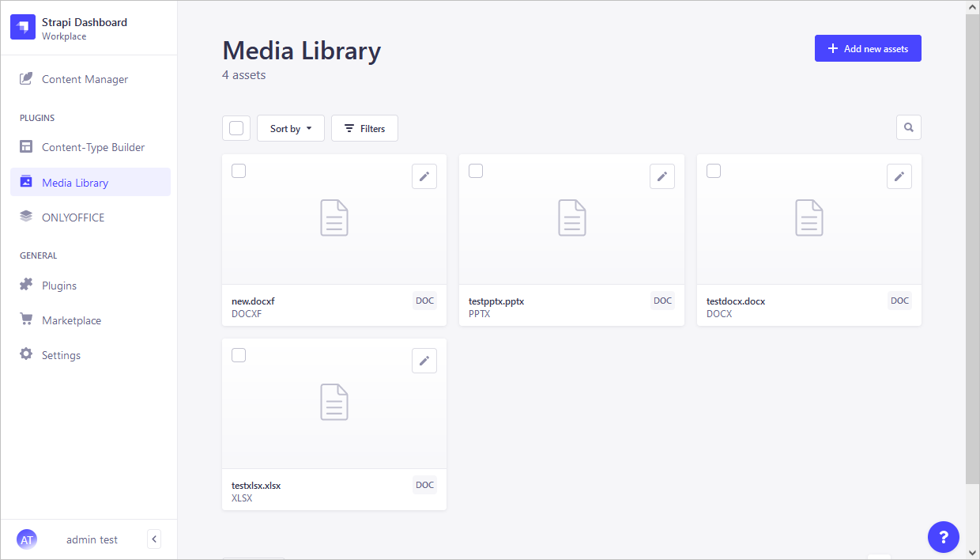Screen dimensions: 980x560
Task: Edit the new.docxf asset with pencil icon
Action: (x=424, y=176)
